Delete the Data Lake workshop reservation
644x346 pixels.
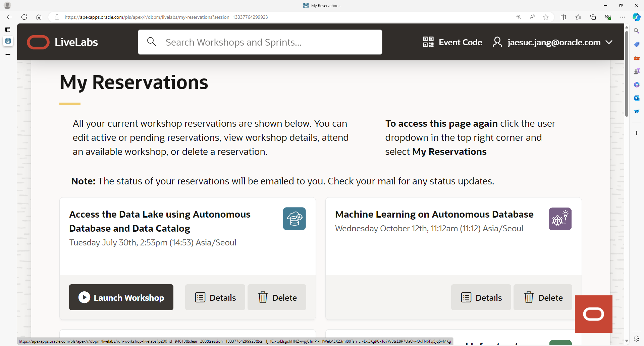click(277, 297)
